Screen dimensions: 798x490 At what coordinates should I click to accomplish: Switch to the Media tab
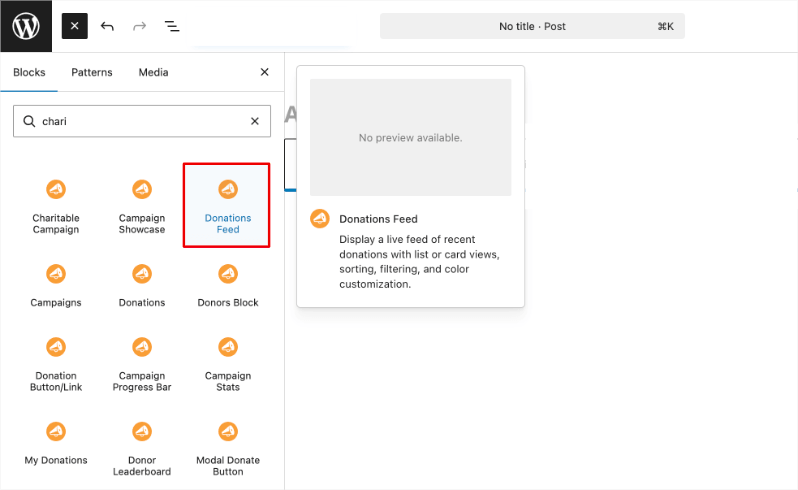click(x=153, y=72)
